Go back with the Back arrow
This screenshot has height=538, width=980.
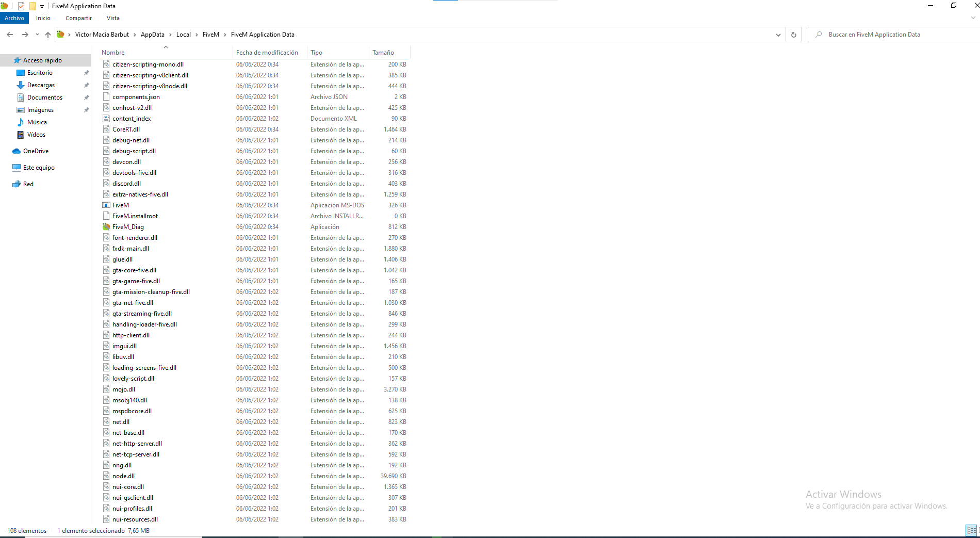tap(10, 35)
